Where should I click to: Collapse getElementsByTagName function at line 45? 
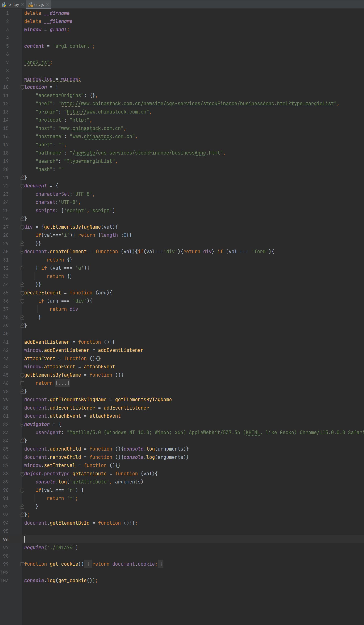coord(22,375)
